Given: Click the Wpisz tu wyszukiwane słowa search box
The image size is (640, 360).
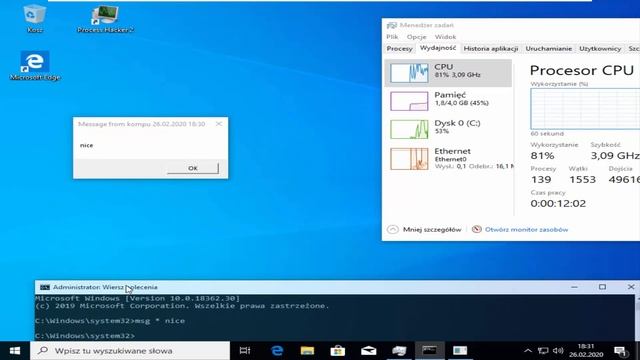Looking at the screenshot, I should pyautogui.click(x=130, y=351).
